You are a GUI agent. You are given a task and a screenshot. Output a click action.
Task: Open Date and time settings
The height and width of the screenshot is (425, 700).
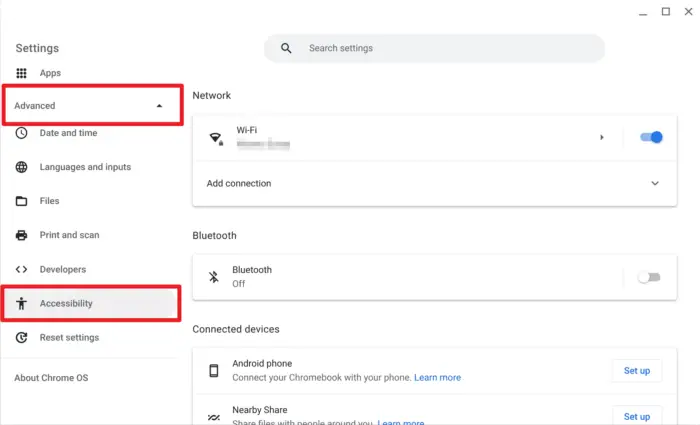(68, 133)
